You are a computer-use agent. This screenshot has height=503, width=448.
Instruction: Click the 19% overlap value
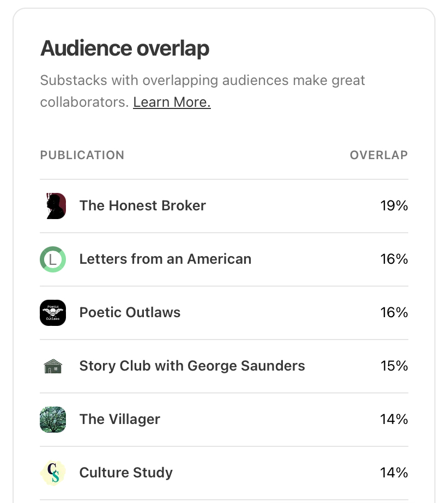[x=394, y=206]
